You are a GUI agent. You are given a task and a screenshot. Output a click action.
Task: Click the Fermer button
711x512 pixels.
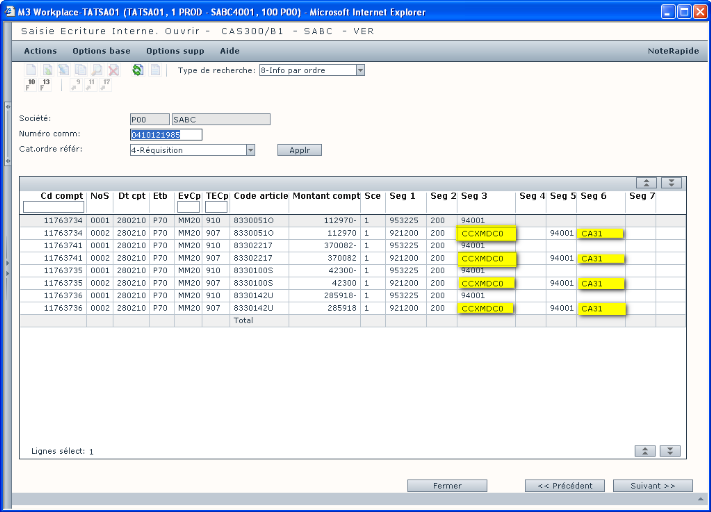click(x=447, y=486)
